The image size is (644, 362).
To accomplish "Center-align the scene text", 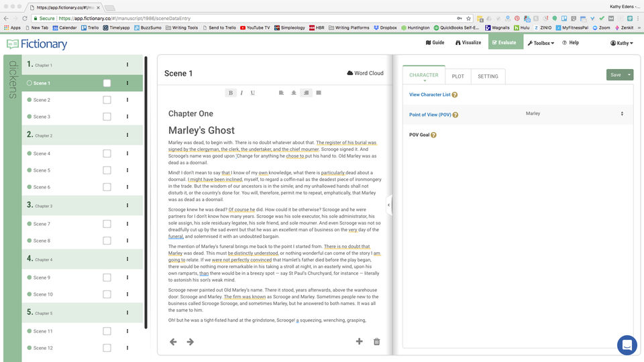I will [294, 93].
